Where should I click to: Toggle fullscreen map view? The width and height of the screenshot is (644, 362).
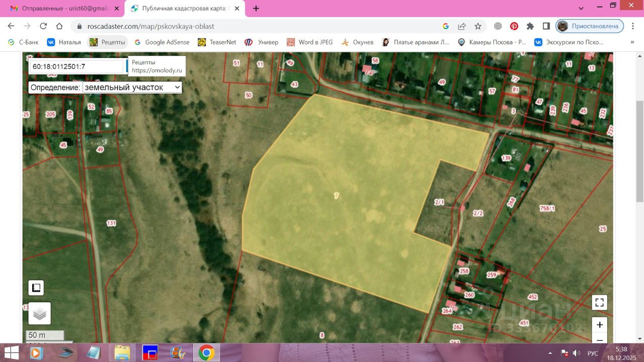click(599, 303)
